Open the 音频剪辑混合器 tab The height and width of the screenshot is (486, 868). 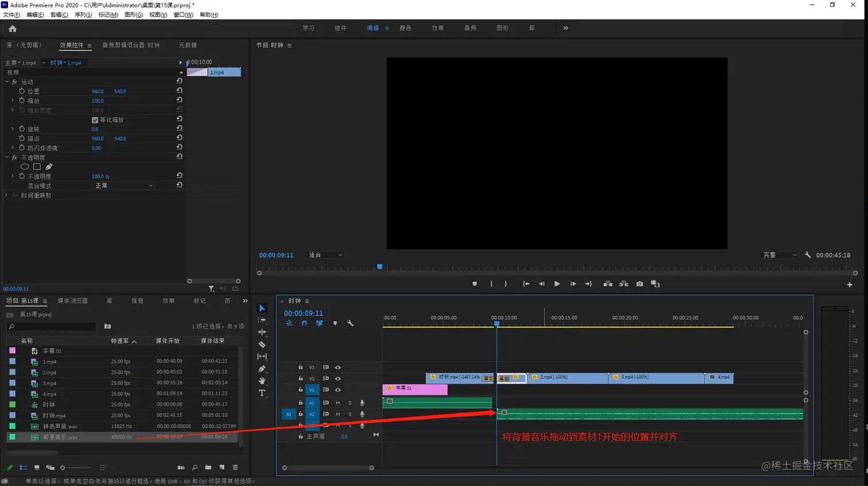coord(131,45)
